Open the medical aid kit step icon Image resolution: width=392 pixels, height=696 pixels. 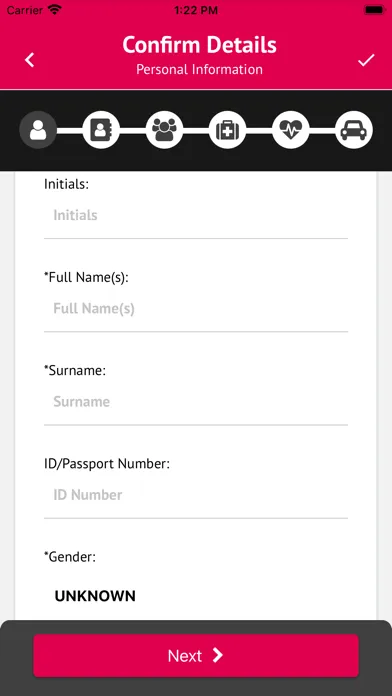(227, 130)
